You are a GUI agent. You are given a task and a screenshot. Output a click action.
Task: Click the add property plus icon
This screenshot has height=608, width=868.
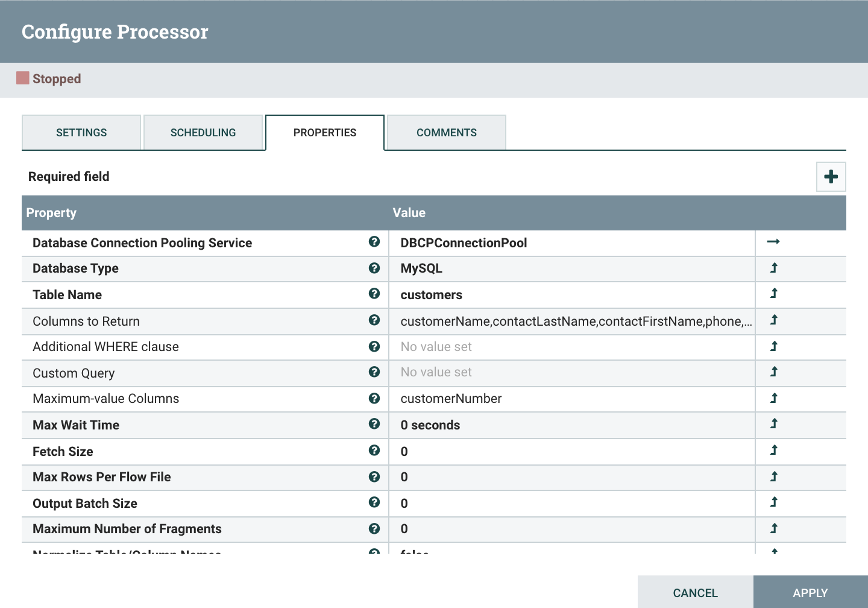831,177
